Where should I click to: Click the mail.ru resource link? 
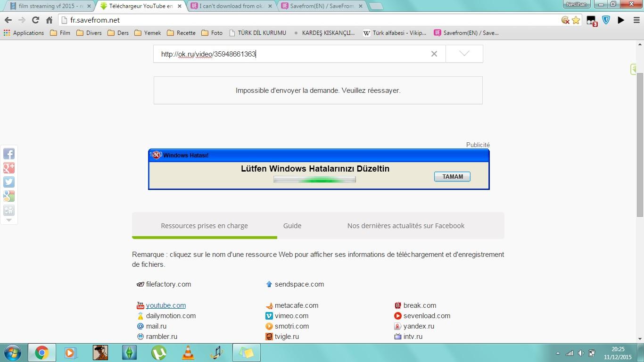(x=156, y=326)
